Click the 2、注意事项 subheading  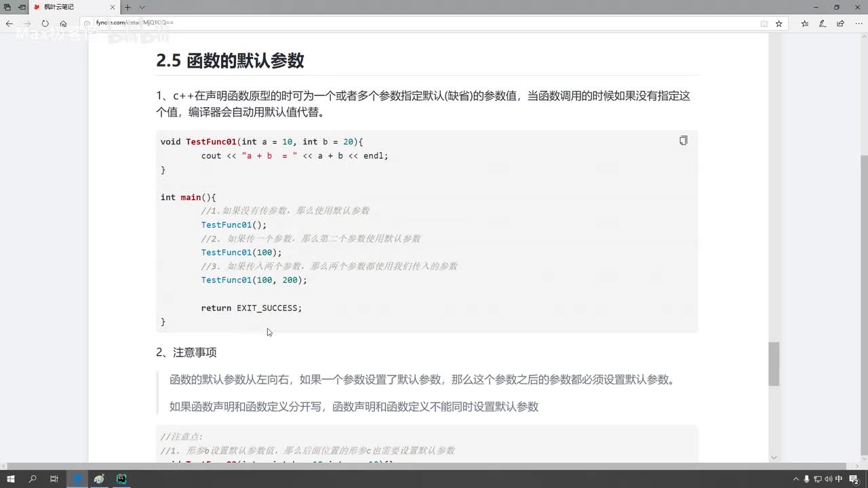coord(186,352)
